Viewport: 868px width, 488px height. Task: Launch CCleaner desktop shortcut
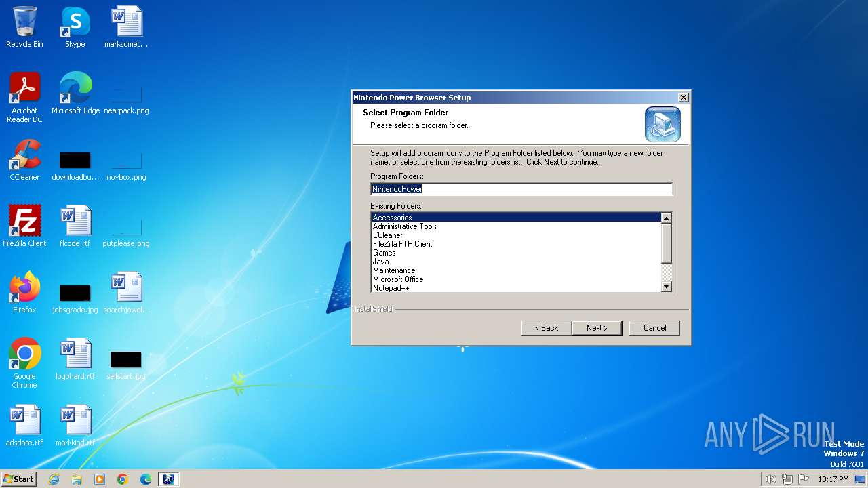(24, 160)
